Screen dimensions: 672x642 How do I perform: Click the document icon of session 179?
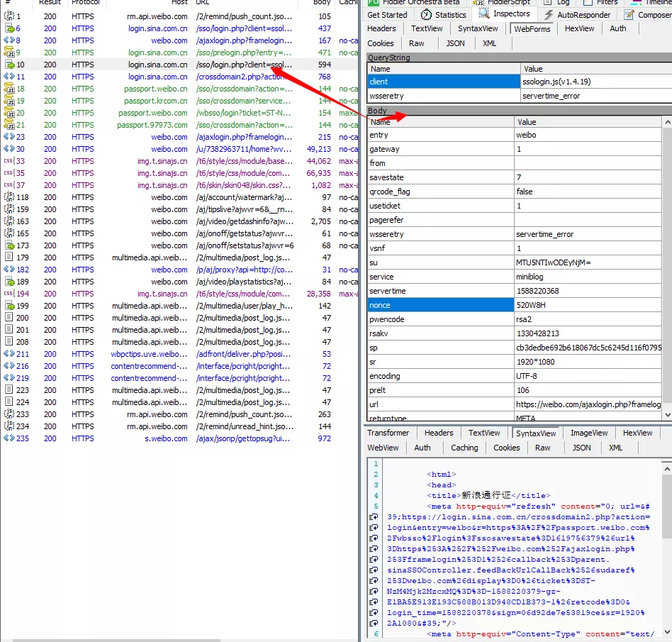[x=9, y=258]
